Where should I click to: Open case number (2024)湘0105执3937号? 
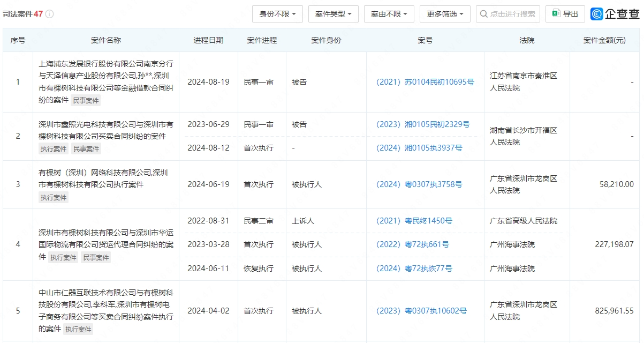[419, 148]
